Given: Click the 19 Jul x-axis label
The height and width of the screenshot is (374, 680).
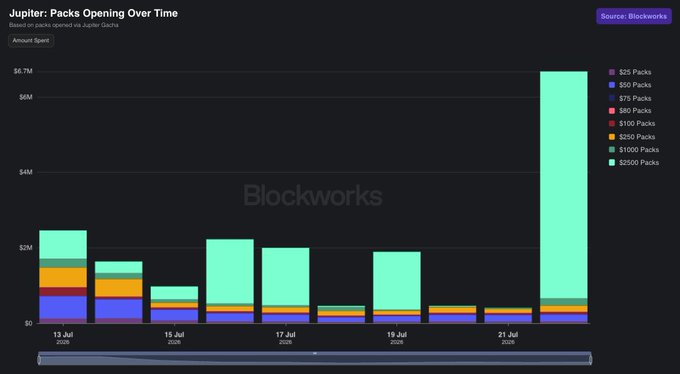Looking at the screenshot, I should pos(397,338).
